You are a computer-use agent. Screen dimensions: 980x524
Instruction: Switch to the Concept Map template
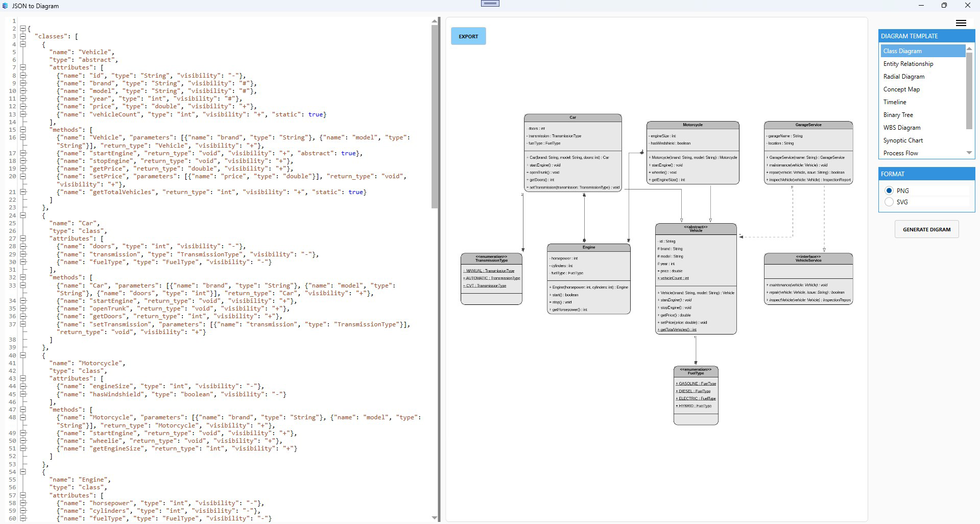(x=902, y=89)
